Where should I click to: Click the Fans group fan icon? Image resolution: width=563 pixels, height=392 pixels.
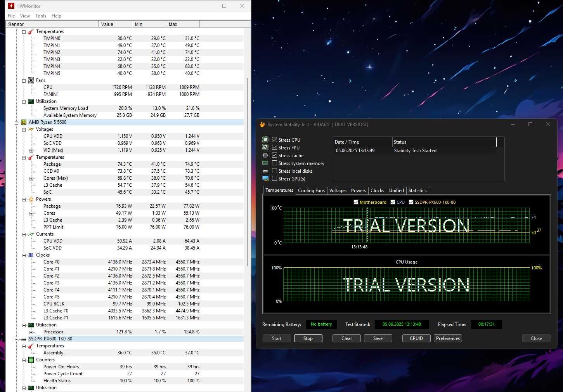(x=31, y=80)
